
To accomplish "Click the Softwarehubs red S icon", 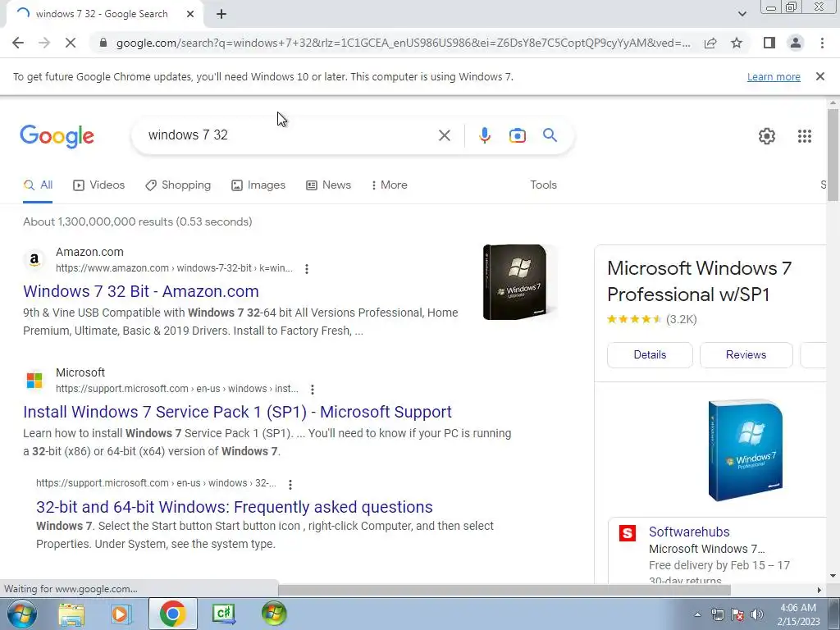I will coord(628,533).
